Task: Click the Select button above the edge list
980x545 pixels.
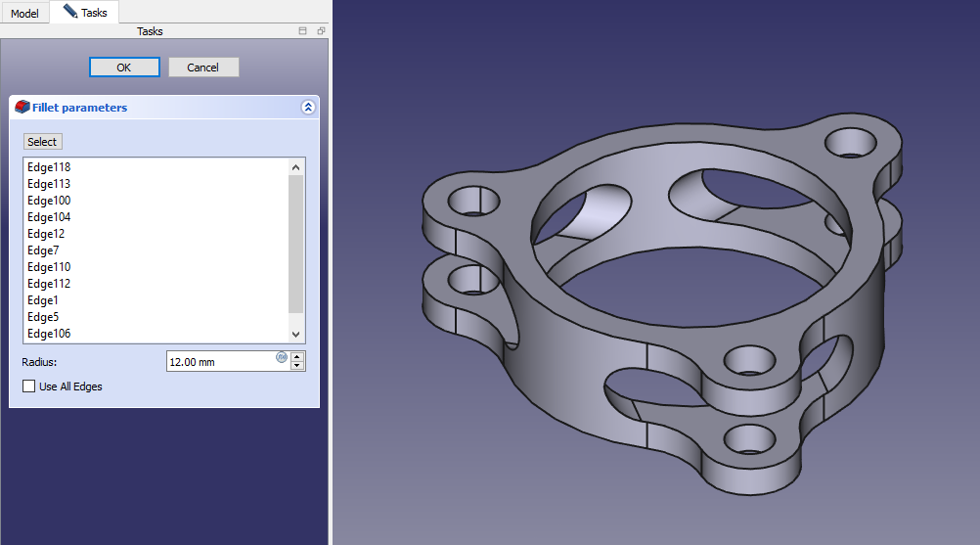Action: pyautogui.click(x=42, y=142)
